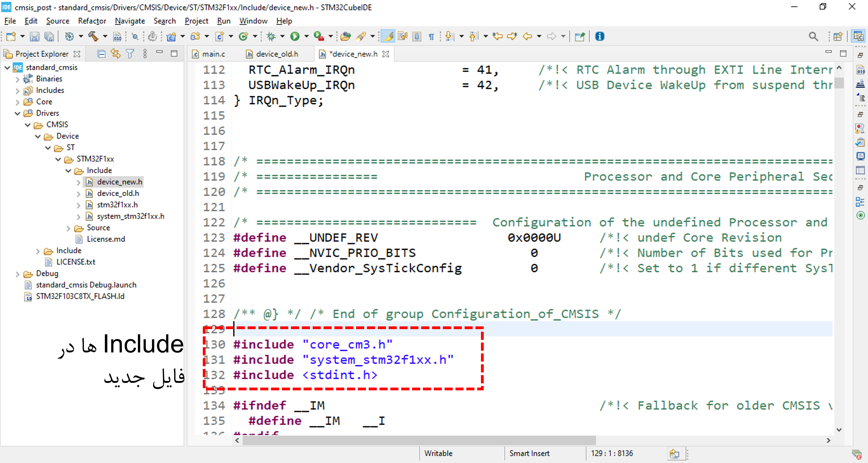This screenshot has height=463, width=868.
Task: Collapse the Drivers folder in tree
Action: pos(18,113)
